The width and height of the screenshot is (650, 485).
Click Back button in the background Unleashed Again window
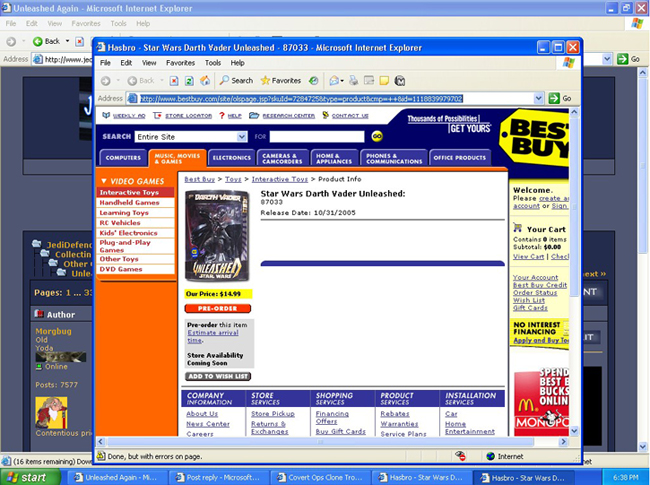(x=47, y=41)
